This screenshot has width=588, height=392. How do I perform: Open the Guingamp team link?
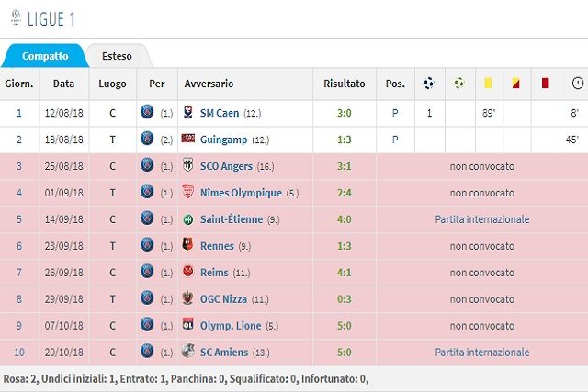pyautogui.click(x=223, y=140)
